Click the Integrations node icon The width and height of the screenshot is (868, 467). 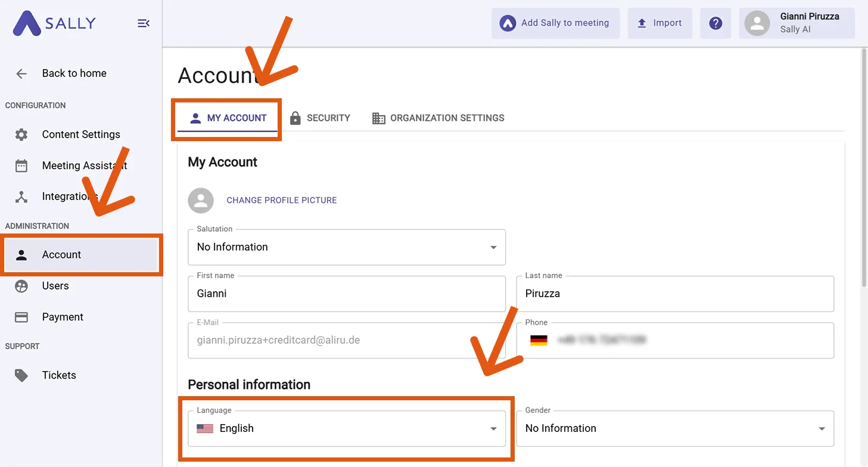(x=21, y=197)
